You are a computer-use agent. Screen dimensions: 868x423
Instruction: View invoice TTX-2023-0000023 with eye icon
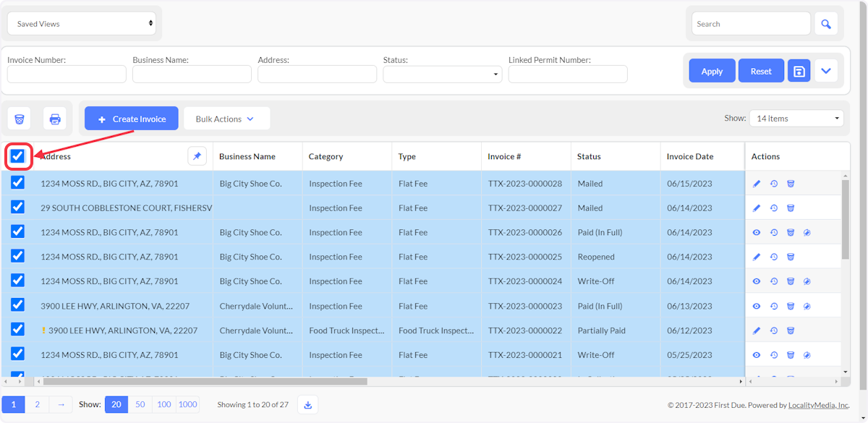pos(757,306)
